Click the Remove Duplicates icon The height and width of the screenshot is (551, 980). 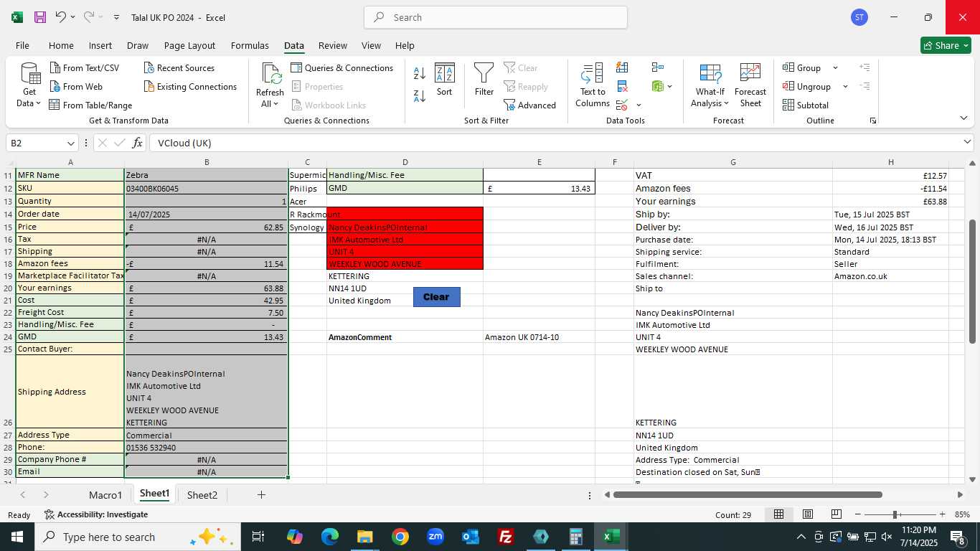(622, 87)
